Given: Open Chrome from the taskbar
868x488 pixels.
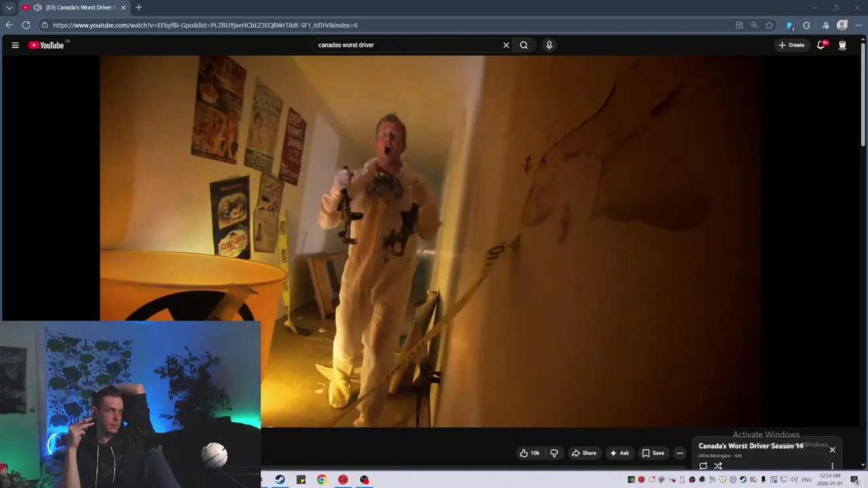Looking at the screenshot, I should (x=322, y=480).
